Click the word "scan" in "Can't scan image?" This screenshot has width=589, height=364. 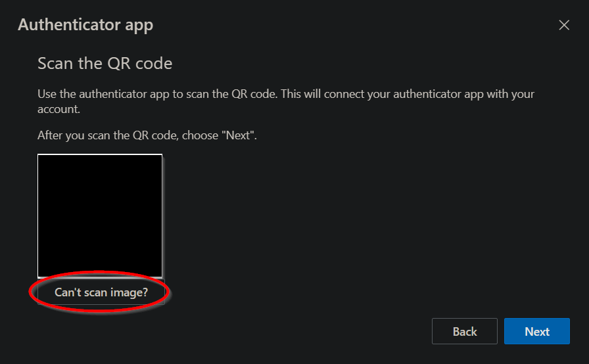coord(97,292)
